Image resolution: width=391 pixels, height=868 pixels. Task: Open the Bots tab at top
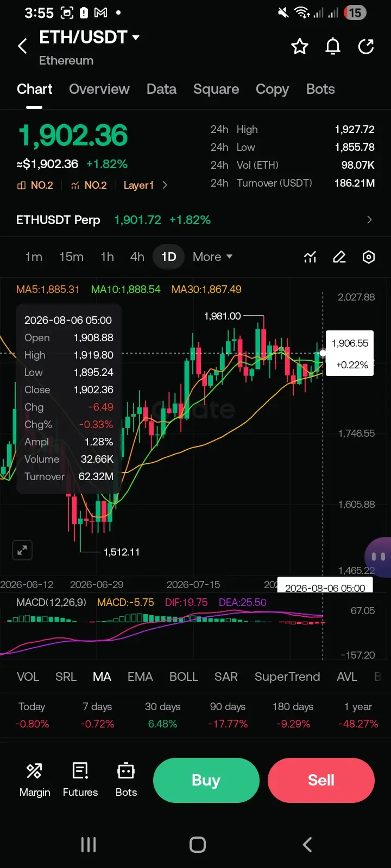pyautogui.click(x=320, y=89)
